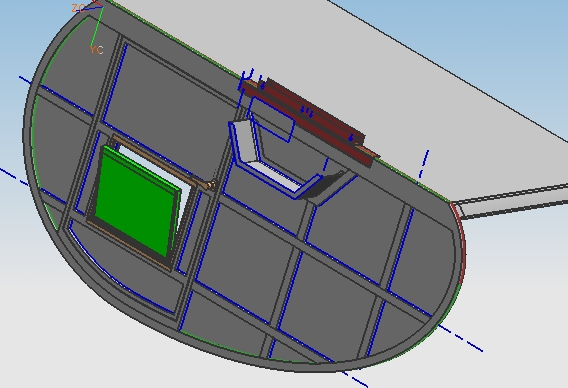Screen dimensions: 568x388
Task: Click the ZC axis label
Action: tap(78, 8)
